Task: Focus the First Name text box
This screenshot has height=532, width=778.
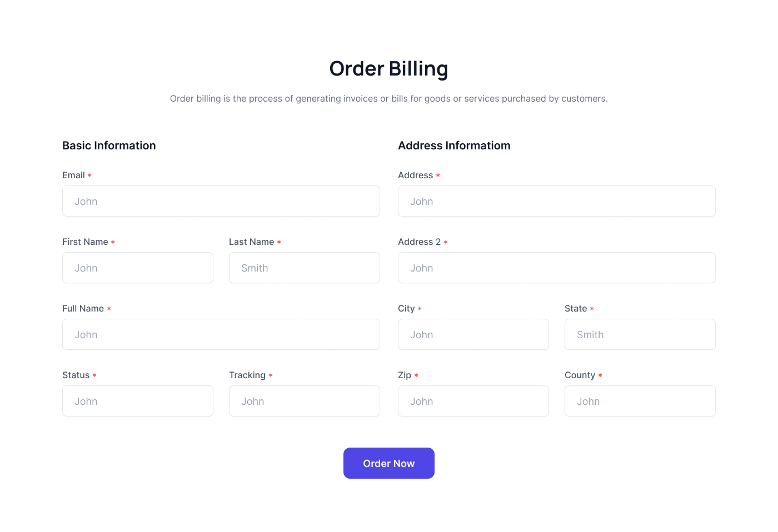Action: (137, 268)
